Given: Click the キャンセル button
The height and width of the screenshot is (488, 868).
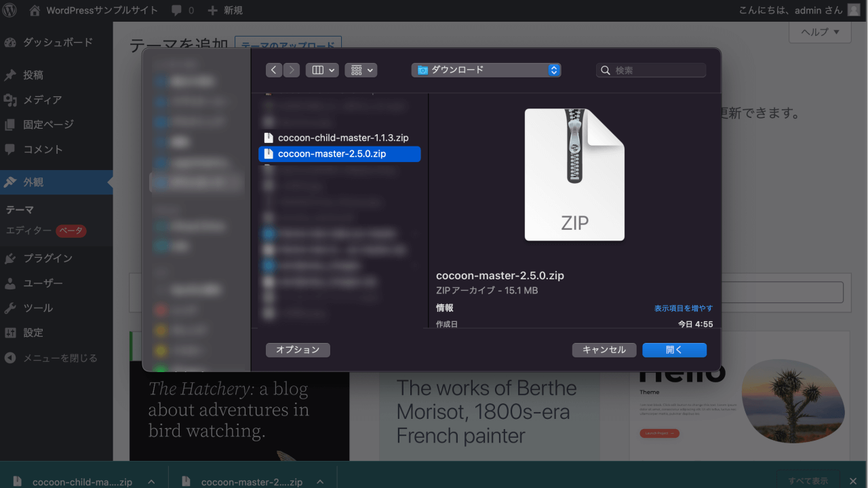Looking at the screenshot, I should point(604,350).
